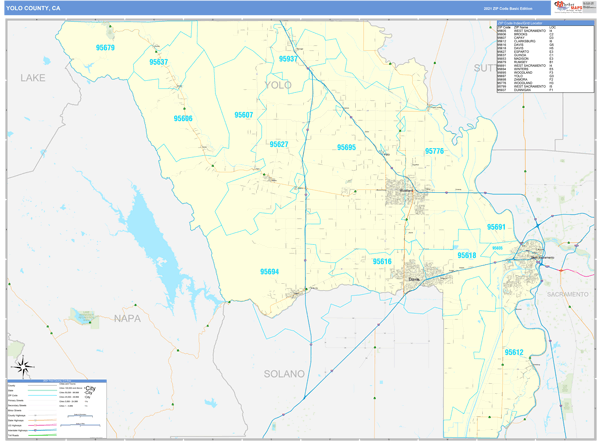Click the Davis city label
The image size is (600, 441).
(414, 279)
